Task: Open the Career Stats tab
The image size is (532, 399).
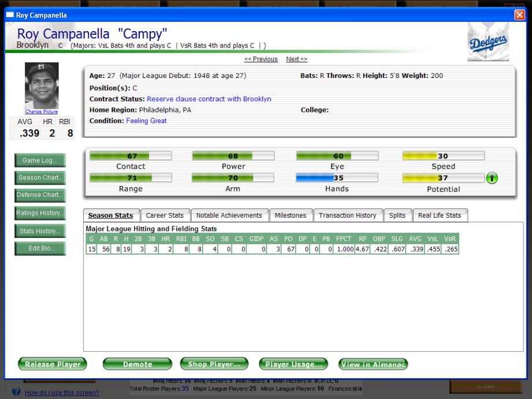Action: click(165, 215)
